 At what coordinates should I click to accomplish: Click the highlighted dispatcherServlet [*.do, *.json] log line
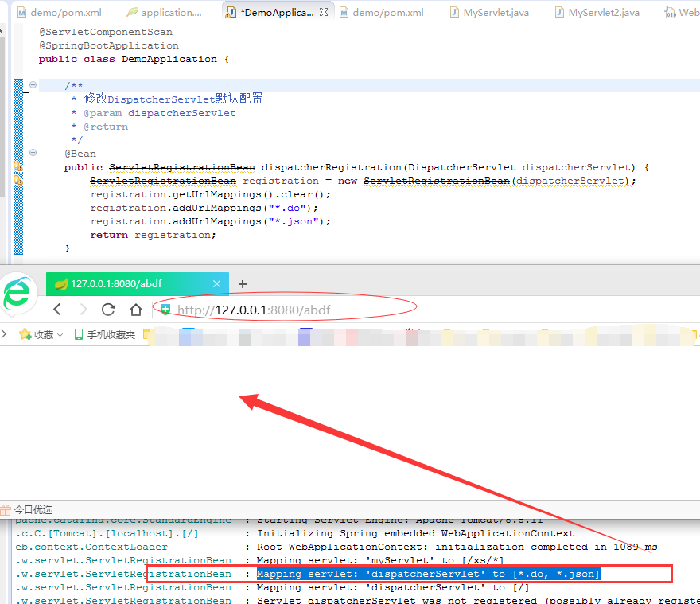428,574
